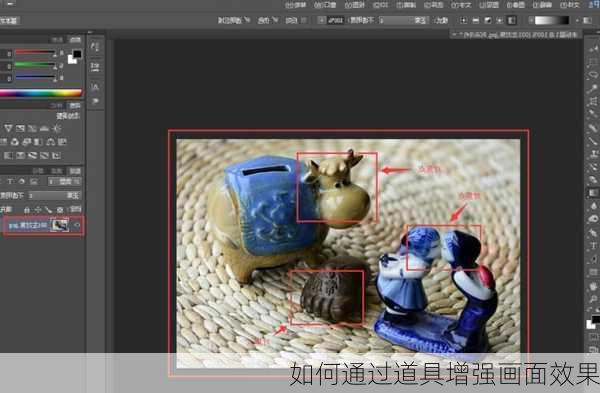Viewport: 600px width, 393px height.
Task: Select the Eyedropper tool
Action: [x=593, y=114]
